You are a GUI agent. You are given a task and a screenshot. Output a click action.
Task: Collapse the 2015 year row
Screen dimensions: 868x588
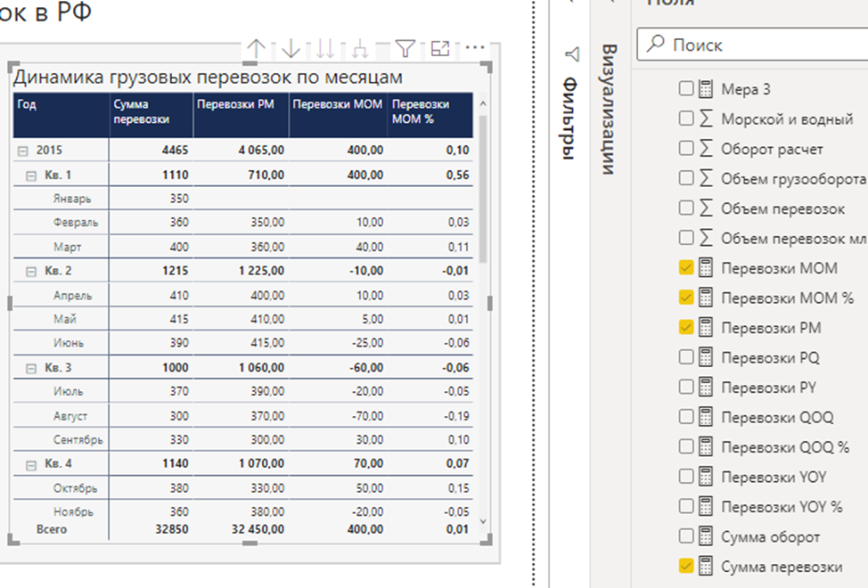coord(22,151)
